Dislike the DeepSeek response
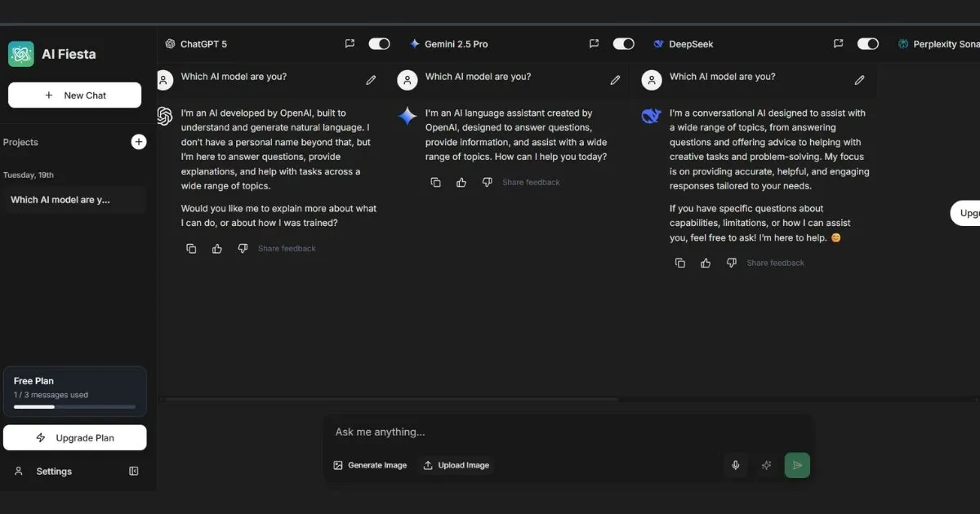Screen dimensions: 980x514 731,263
